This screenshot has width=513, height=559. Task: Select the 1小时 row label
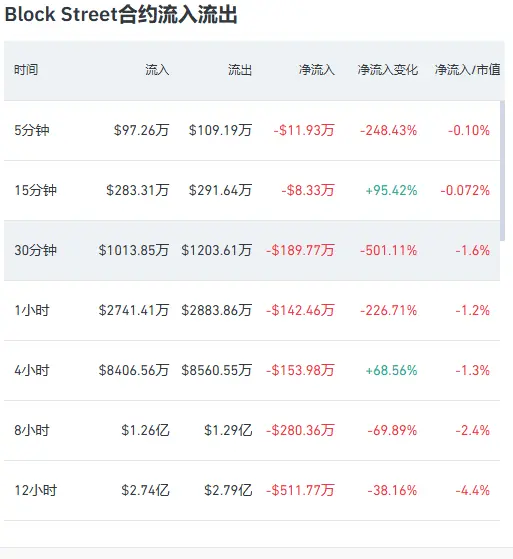click(x=32, y=310)
